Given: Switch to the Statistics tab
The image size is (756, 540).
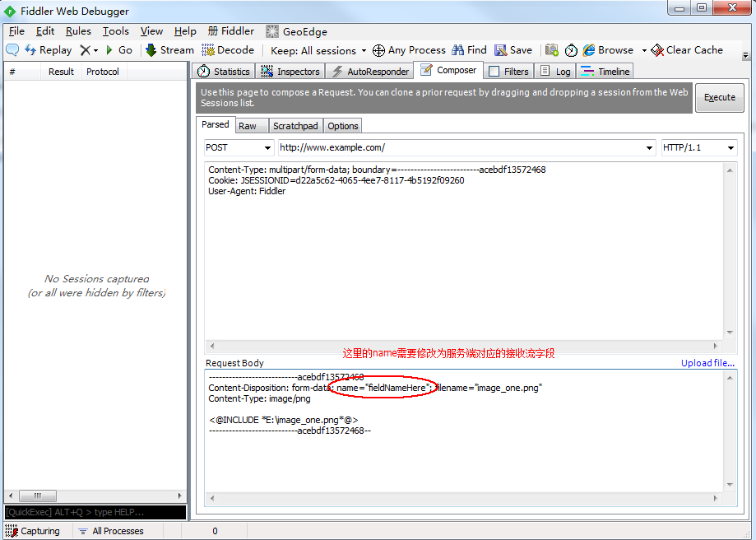Looking at the screenshot, I should (224, 72).
